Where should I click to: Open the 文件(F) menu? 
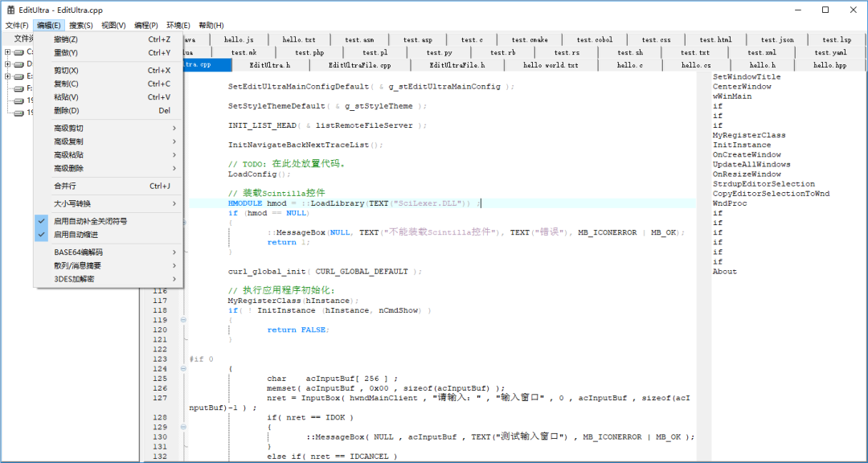pos(17,26)
